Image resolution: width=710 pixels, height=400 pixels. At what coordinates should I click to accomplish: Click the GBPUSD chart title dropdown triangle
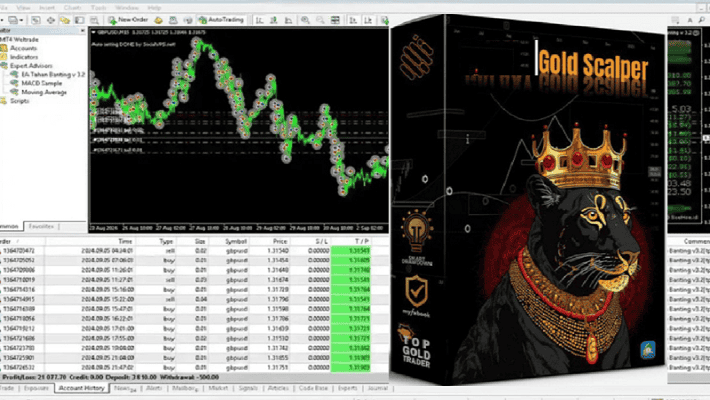pos(93,33)
